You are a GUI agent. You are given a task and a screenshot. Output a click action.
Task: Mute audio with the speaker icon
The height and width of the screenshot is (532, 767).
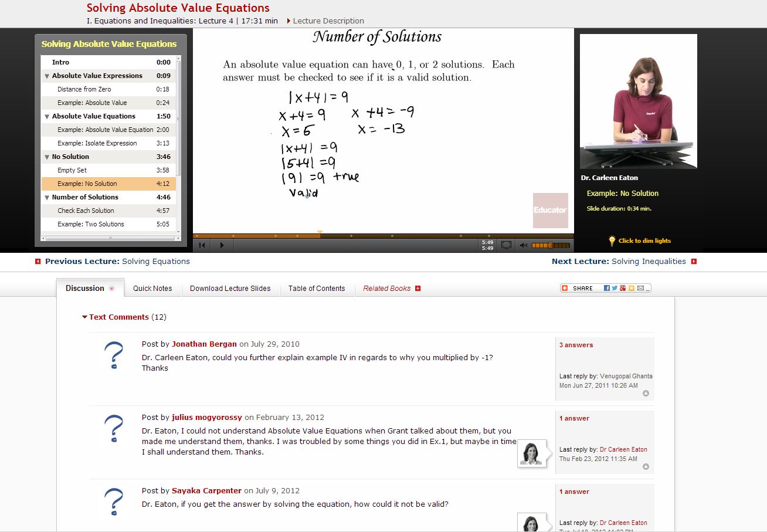pos(523,245)
